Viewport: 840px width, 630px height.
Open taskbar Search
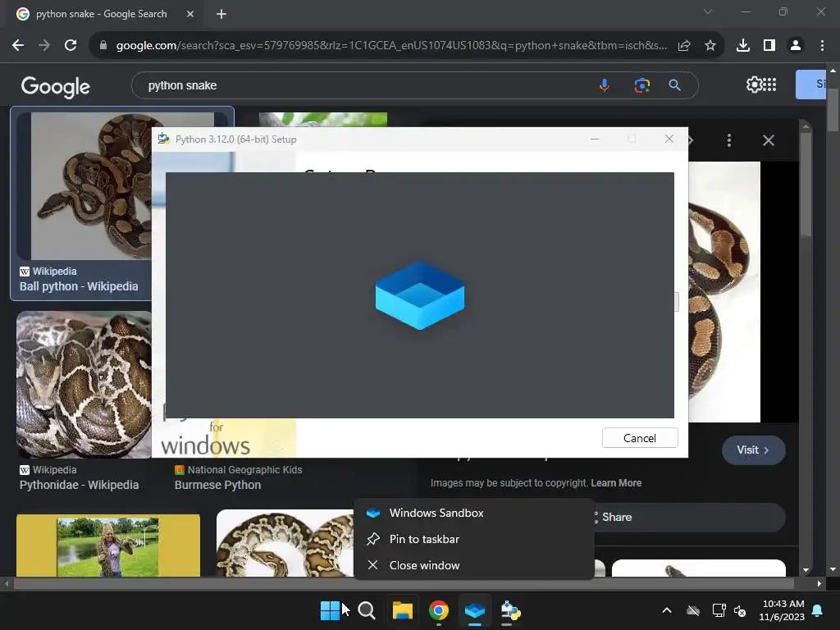(x=367, y=610)
